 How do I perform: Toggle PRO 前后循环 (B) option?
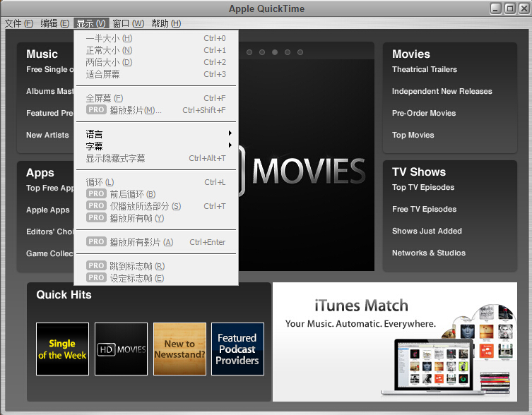coord(156,194)
